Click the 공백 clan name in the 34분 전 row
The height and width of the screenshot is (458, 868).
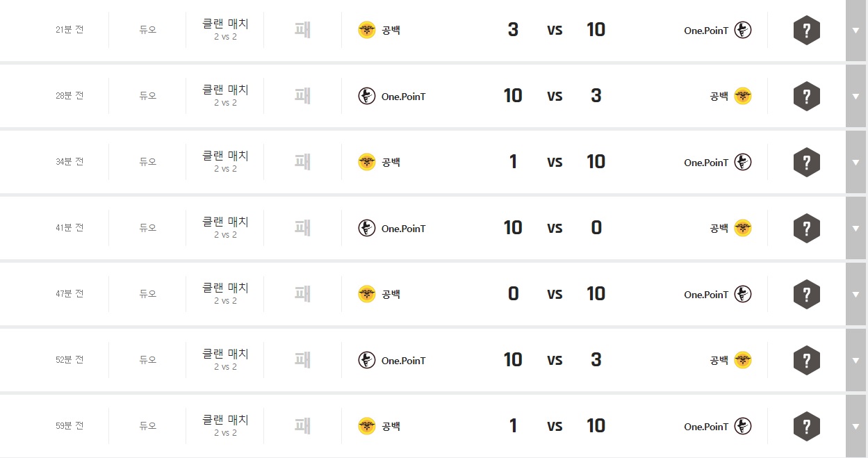391,163
